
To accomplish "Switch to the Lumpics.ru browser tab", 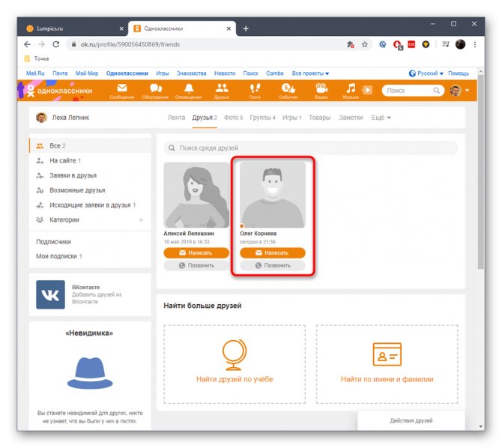I will [73, 28].
